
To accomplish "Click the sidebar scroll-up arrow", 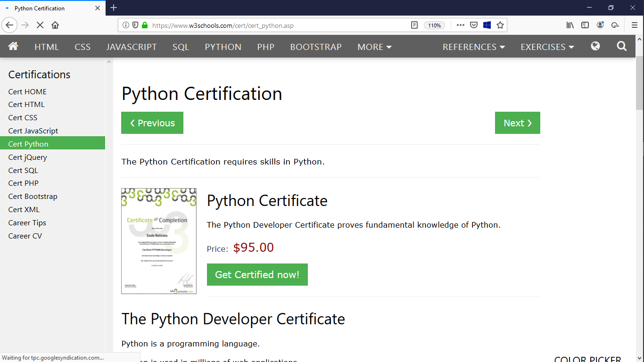I will click(109, 61).
